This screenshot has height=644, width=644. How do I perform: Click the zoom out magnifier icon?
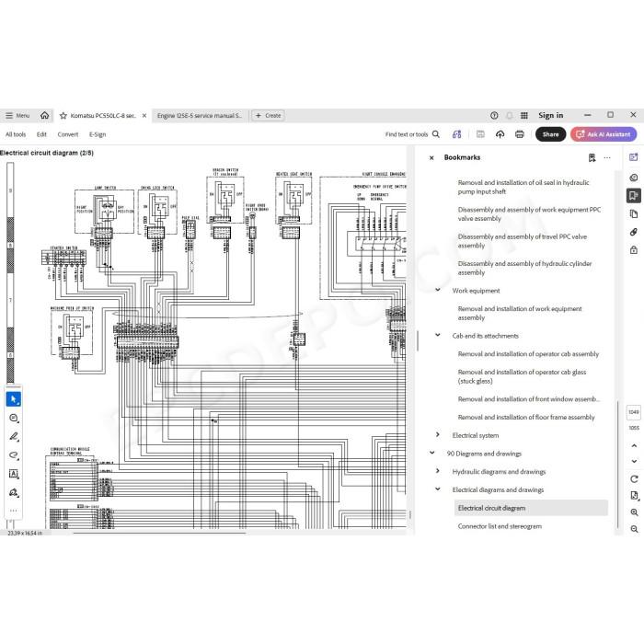tap(634, 529)
